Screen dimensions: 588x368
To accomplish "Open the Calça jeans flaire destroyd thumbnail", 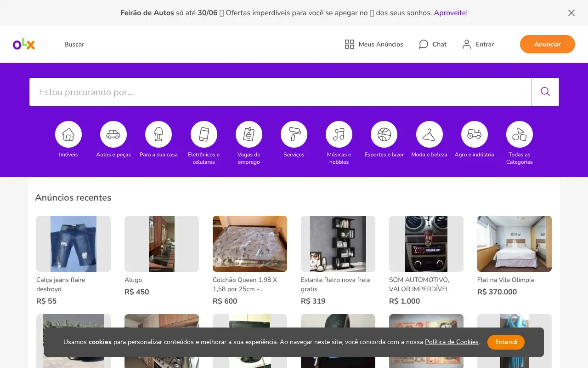I will [x=73, y=244].
